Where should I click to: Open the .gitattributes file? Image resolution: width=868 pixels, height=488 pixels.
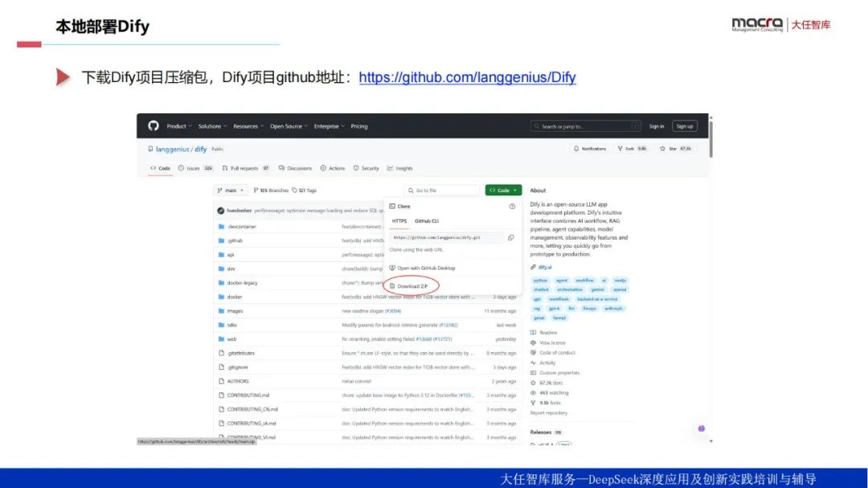pos(241,354)
